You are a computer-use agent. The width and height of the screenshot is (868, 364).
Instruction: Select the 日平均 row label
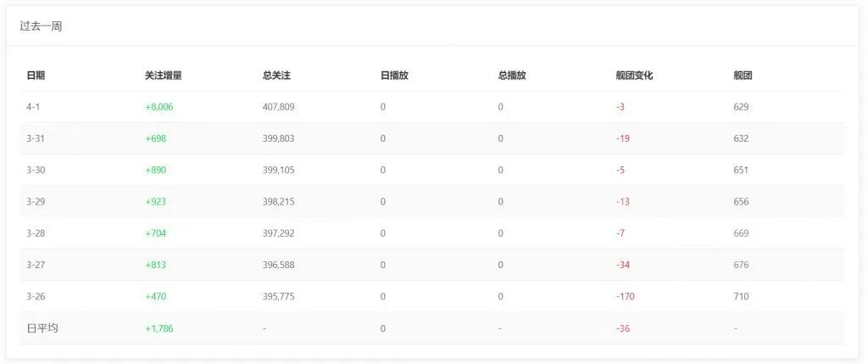tap(42, 328)
